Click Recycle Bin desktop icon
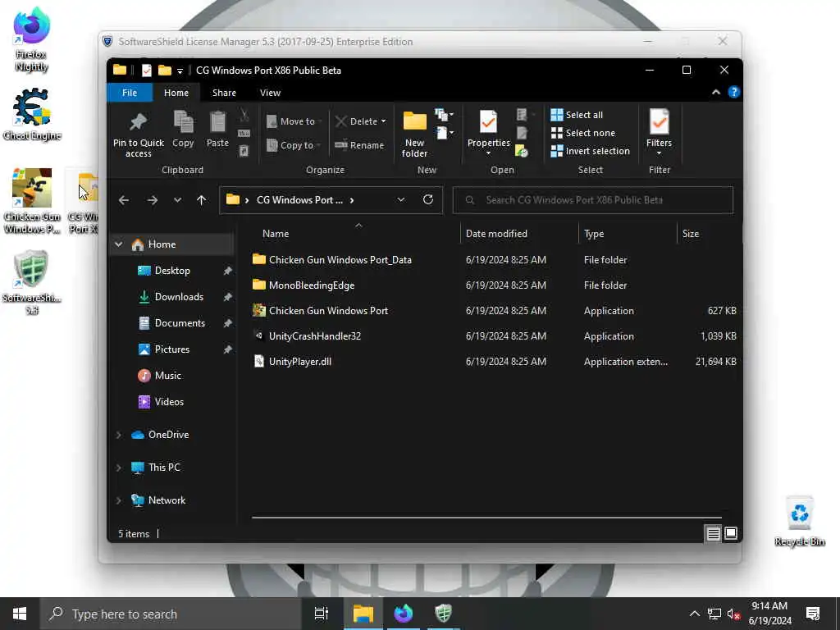This screenshot has height=630, width=840. pyautogui.click(x=800, y=521)
